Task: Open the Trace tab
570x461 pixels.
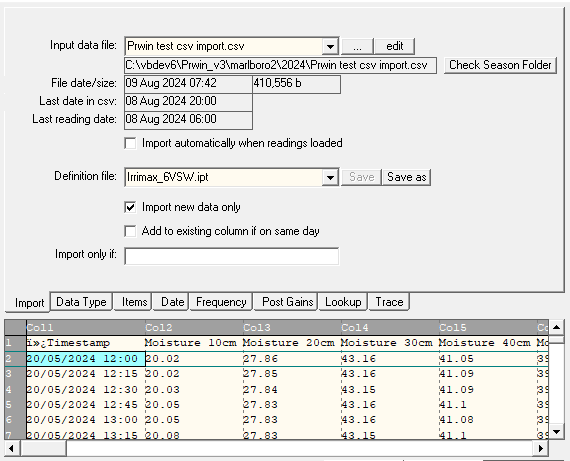Action: coord(389,302)
